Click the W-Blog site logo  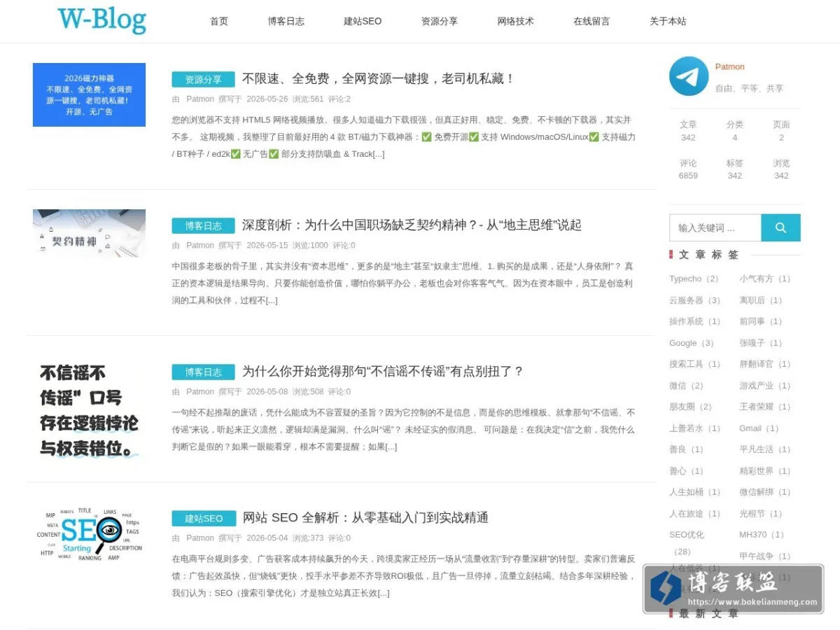coord(101,20)
